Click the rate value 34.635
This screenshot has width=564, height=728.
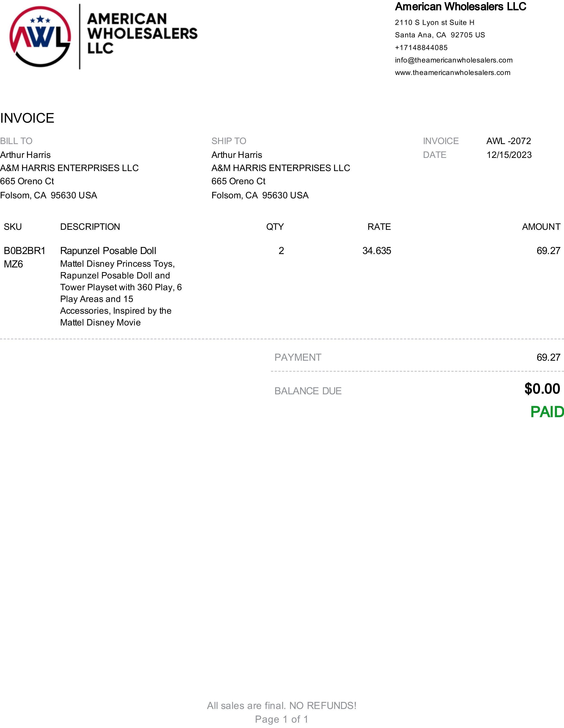[377, 251]
